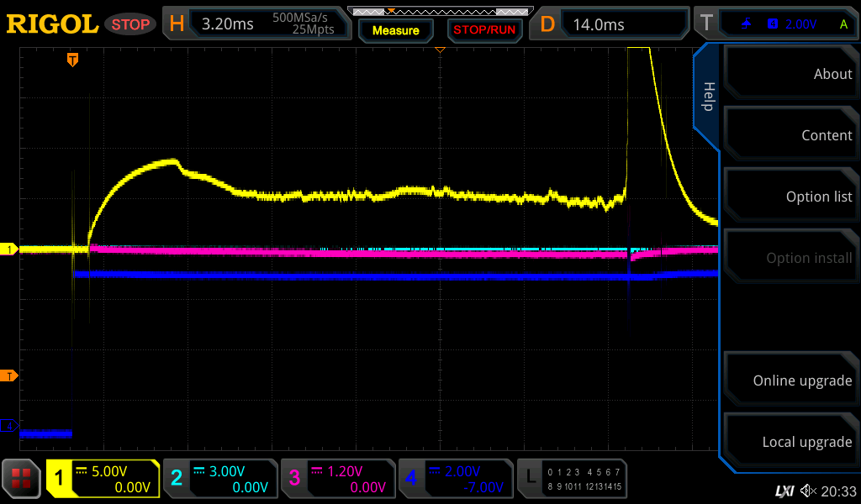Select the channel 1 ground level marker
This screenshot has width=861, height=504.
click(11, 249)
